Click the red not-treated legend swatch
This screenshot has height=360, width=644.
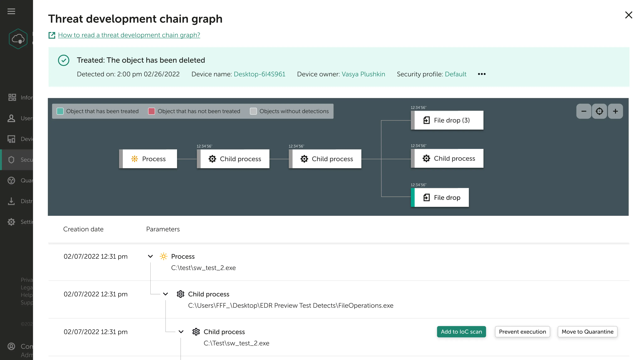click(x=151, y=111)
